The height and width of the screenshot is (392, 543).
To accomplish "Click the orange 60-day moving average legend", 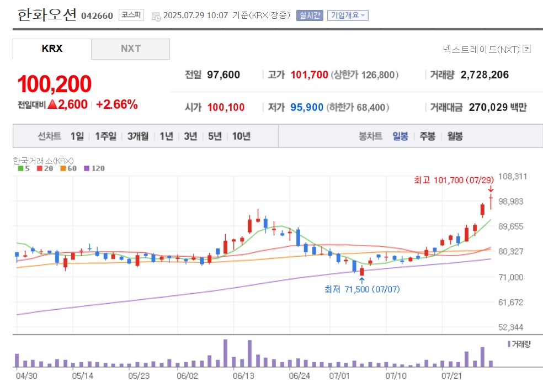I will pos(68,168).
